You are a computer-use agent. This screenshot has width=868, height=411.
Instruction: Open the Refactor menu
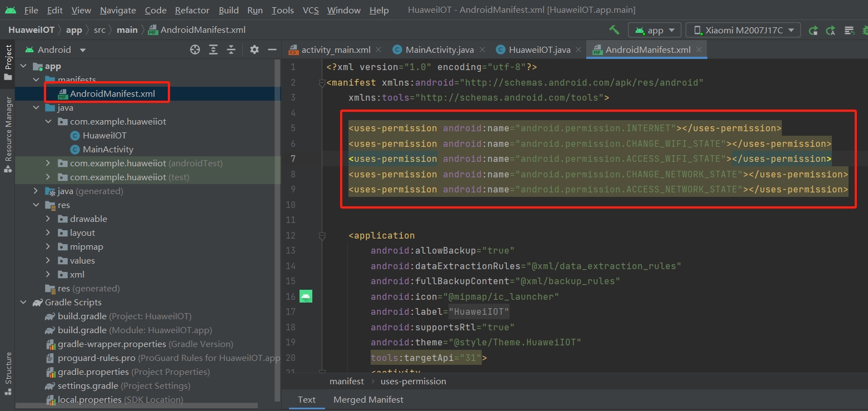click(x=192, y=11)
